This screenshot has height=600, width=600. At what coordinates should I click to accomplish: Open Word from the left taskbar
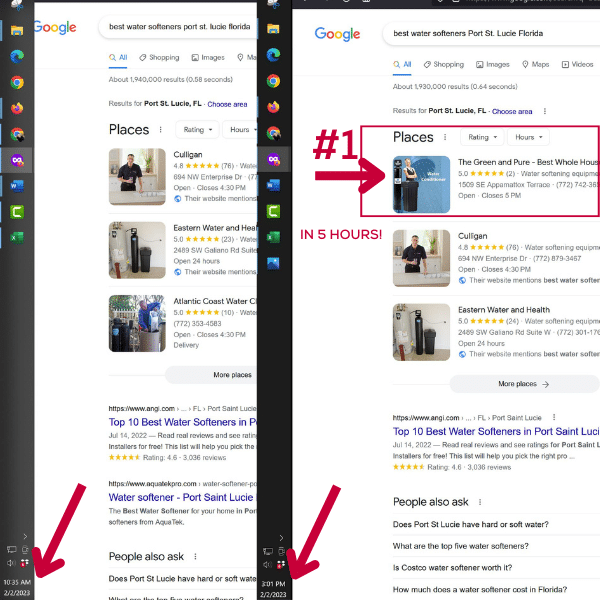coord(17,186)
